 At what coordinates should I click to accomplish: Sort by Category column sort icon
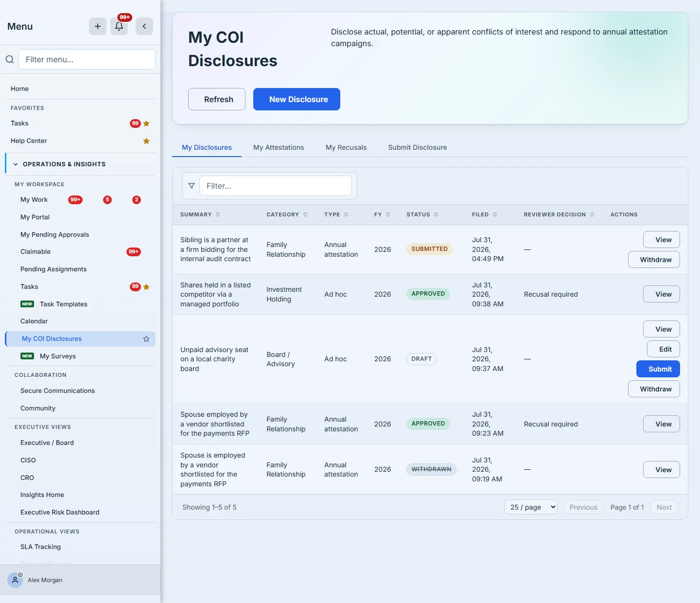pyautogui.click(x=305, y=214)
